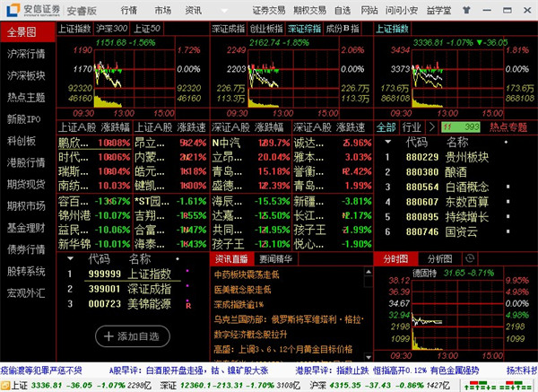Viewport: 538px width, 392px height.
Task: Switch first chart to 上证50 tab
Action: coord(147,29)
